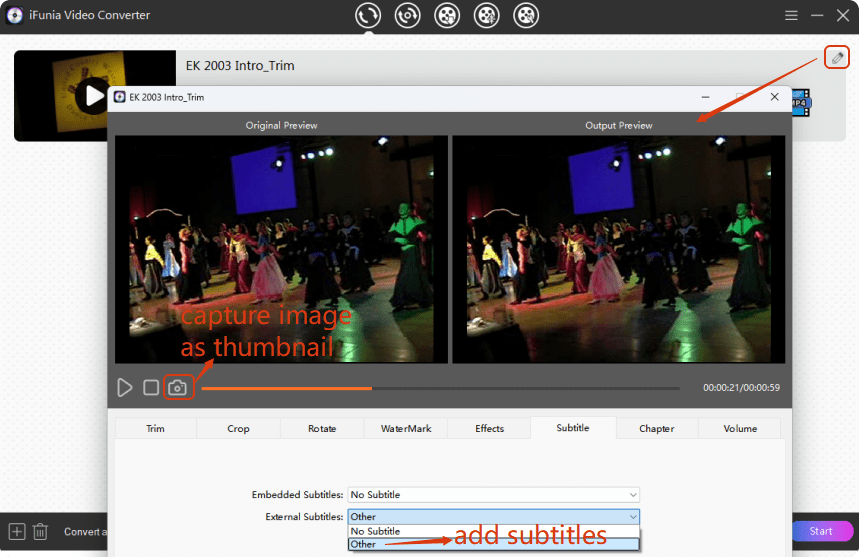Click the add file plus icon
This screenshot has width=859, height=557.
(16, 531)
